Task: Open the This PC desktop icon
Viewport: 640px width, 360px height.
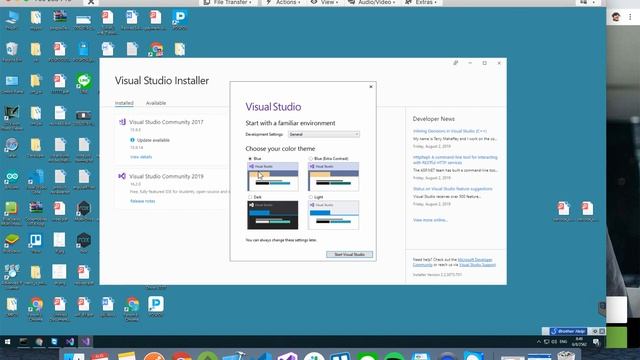Action: point(12,20)
